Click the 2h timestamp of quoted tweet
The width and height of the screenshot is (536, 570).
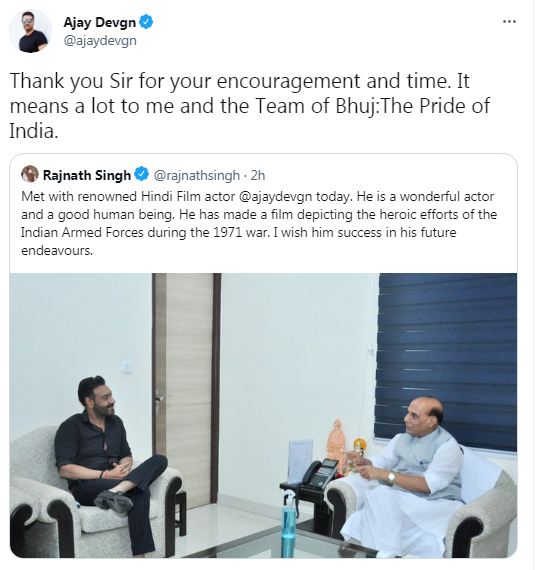(x=258, y=175)
